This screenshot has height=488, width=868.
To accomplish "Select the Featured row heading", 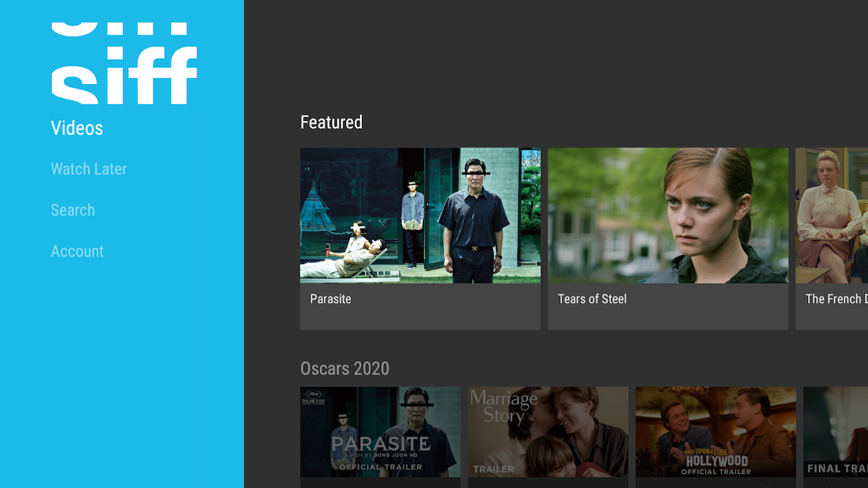I will click(x=331, y=122).
